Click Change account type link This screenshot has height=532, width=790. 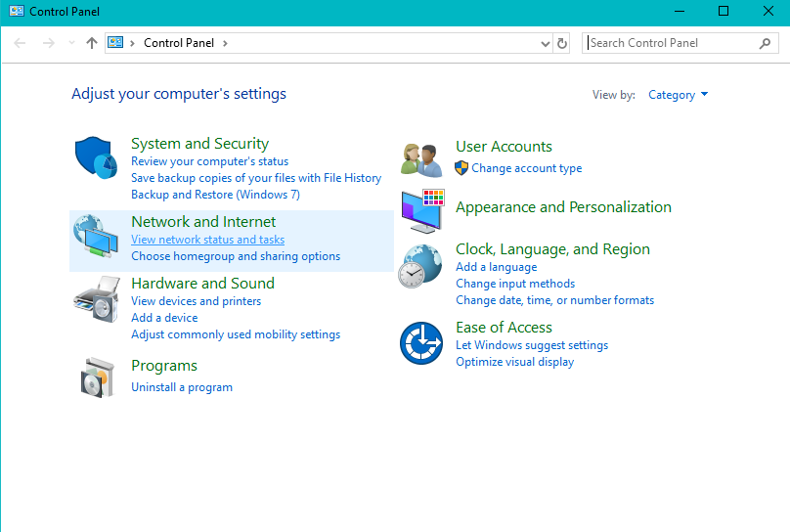point(526,168)
